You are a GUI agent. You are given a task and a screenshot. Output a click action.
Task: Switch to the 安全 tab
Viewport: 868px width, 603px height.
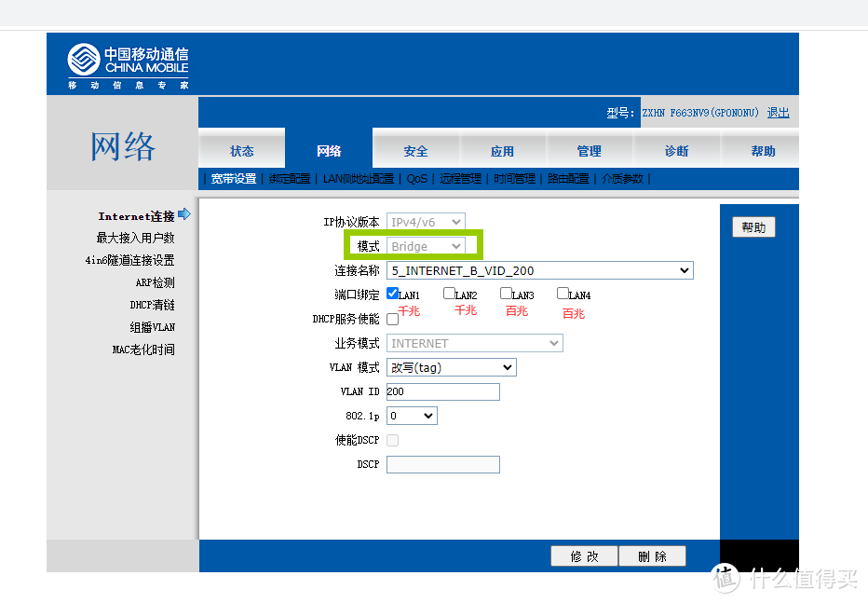pyautogui.click(x=415, y=150)
